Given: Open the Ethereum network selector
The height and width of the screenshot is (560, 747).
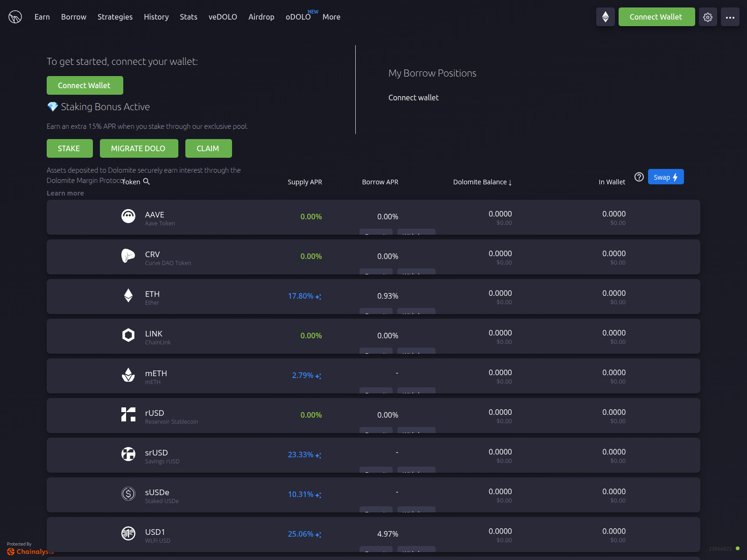Looking at the screenshot, I should 606,17.
